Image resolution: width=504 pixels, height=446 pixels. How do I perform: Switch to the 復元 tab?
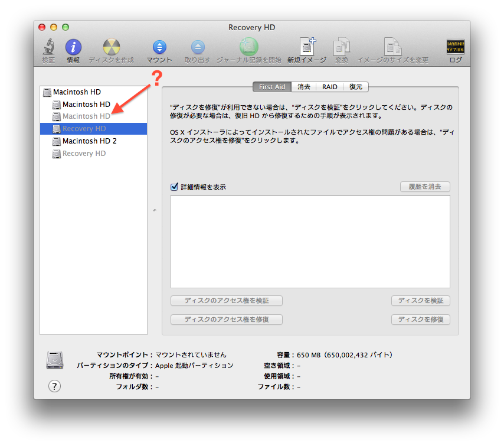pyautogui.click(x=356, y=87)
